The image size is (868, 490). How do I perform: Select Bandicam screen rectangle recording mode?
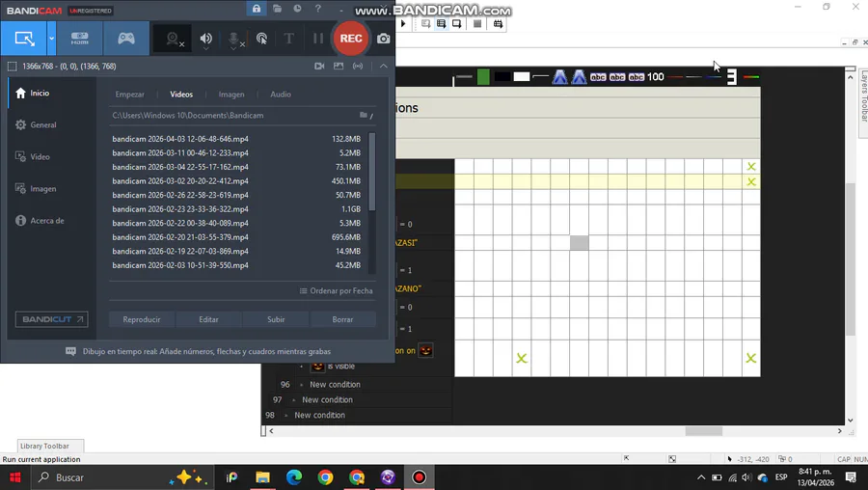[x=24, y=39]
